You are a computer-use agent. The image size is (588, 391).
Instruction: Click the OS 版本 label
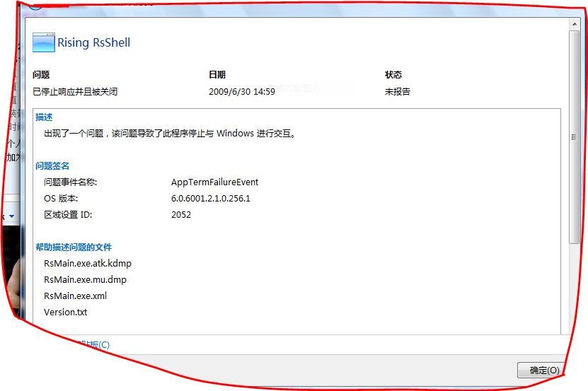[x=61, y=198]
